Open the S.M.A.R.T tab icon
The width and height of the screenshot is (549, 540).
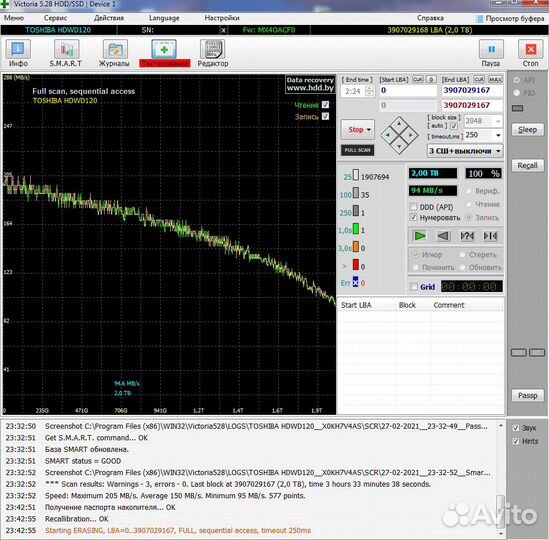[66, 49]
